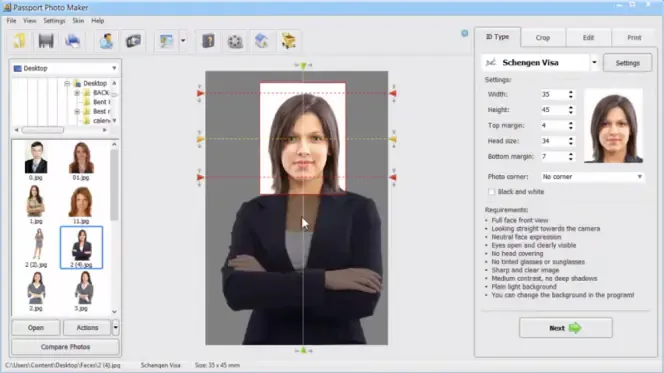Click the help book icon
Viewport: 664px width, 373px height.
click(208, 41)
